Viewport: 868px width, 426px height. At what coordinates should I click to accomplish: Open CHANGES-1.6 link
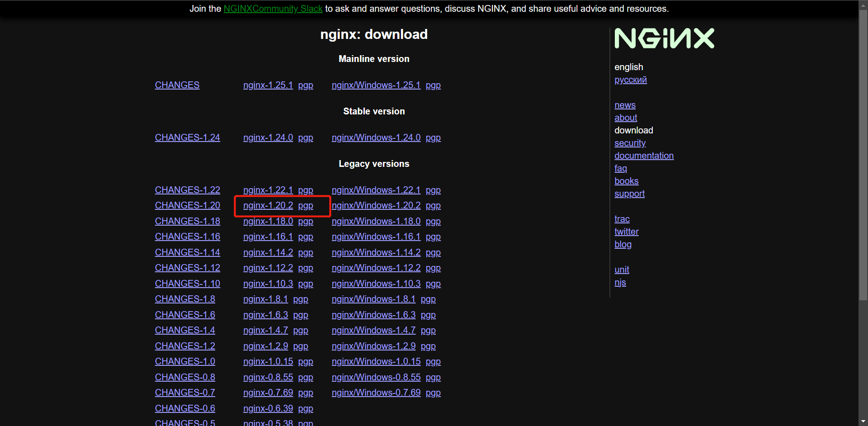(x=185, y=315)
